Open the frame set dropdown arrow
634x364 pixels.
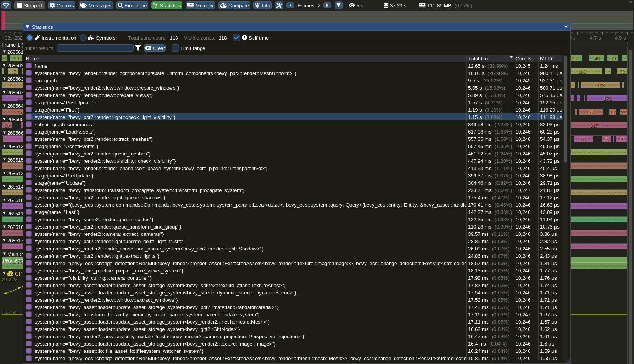pos(338,5)
